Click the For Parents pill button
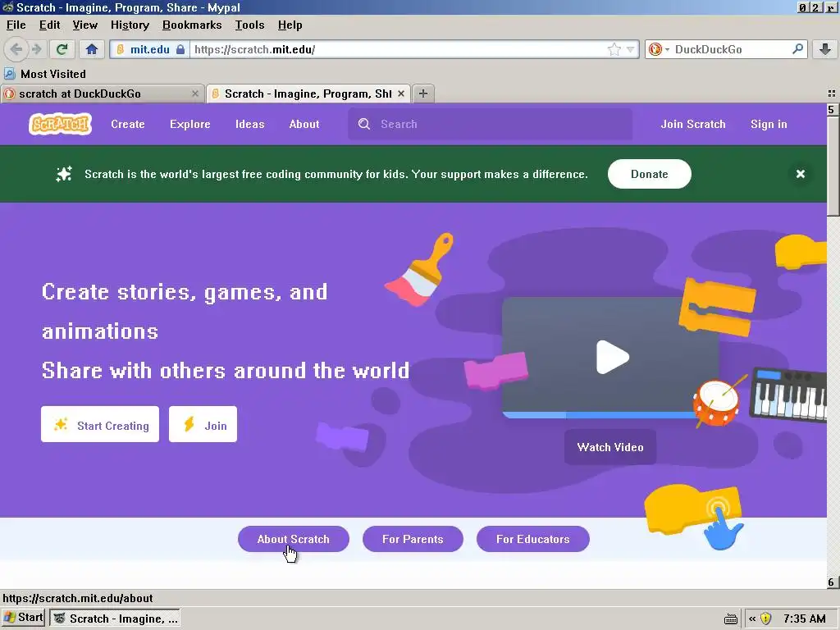The image size is (840, 630). 413,539
